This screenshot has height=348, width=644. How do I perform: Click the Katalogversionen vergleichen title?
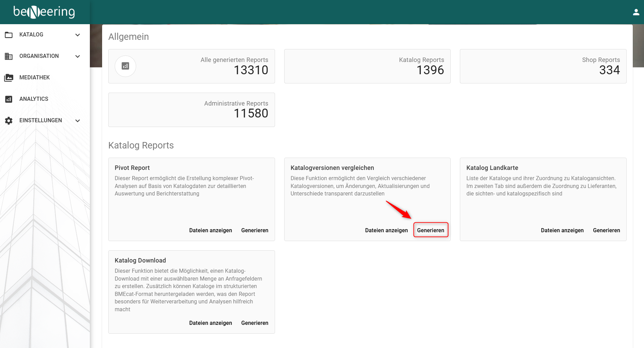(332, 168)
